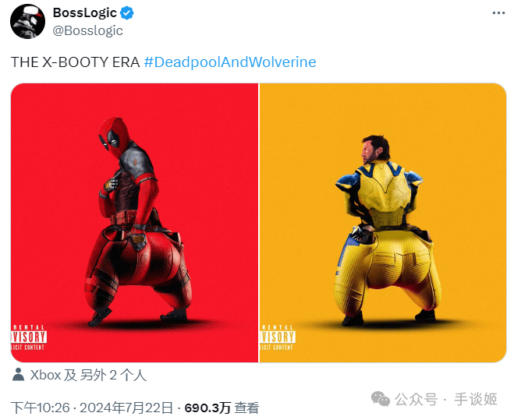Click the WeChat logo watermark
Viewport: 514px width, 420px height.
point(381,399)
